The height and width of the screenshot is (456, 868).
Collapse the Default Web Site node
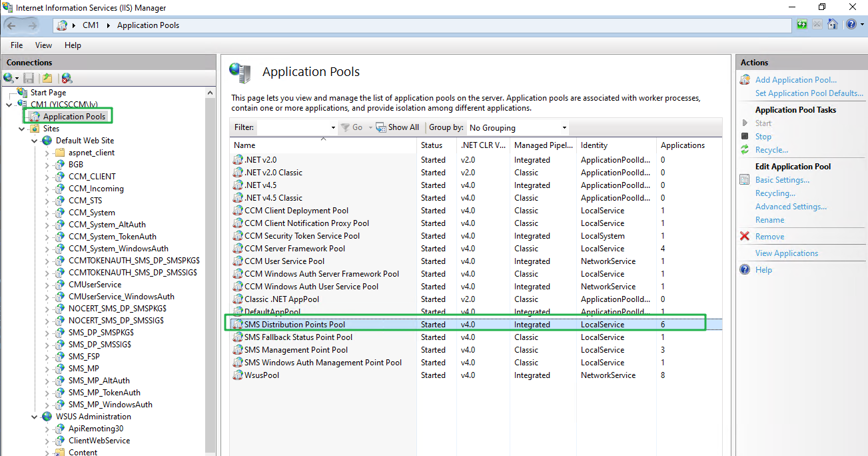pyautogui.click(x=35, y=141)
